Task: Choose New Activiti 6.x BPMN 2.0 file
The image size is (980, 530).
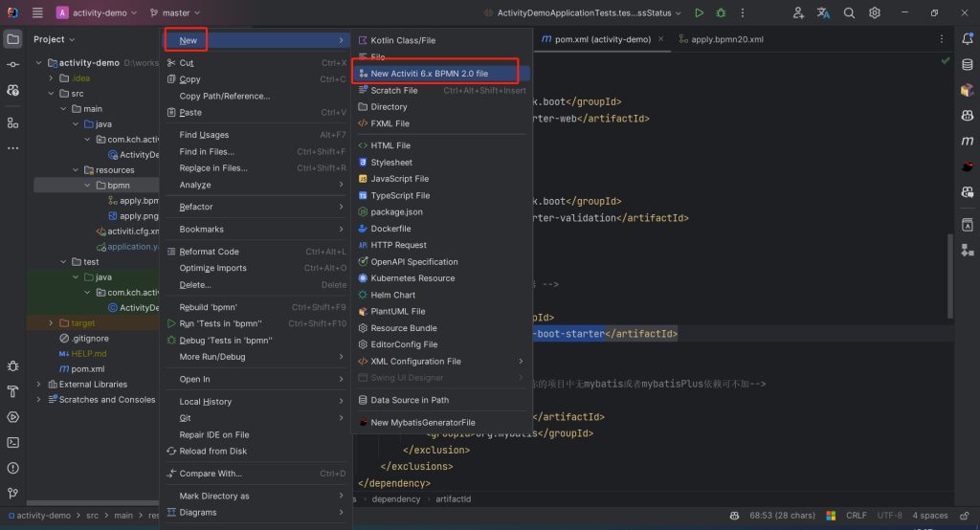Action: click(441, 74)
